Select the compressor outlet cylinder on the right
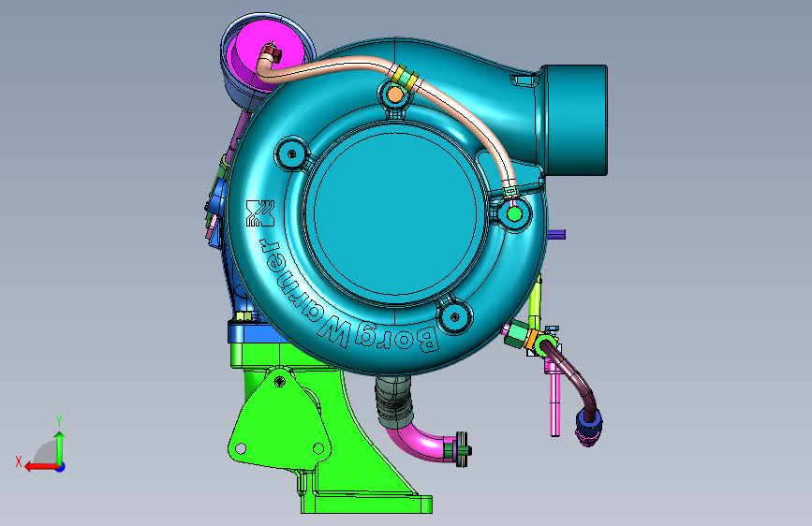This screenshot has height=526, width=812. click(575, 120)
